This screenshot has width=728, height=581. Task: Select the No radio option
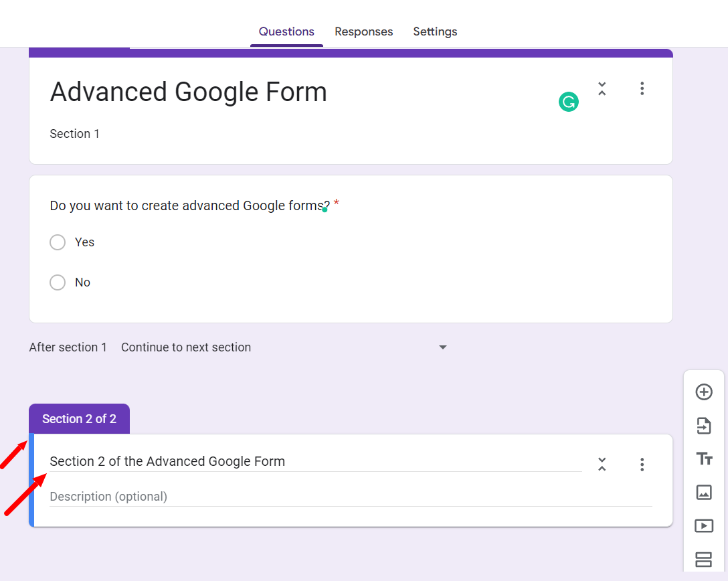[58, 282]
